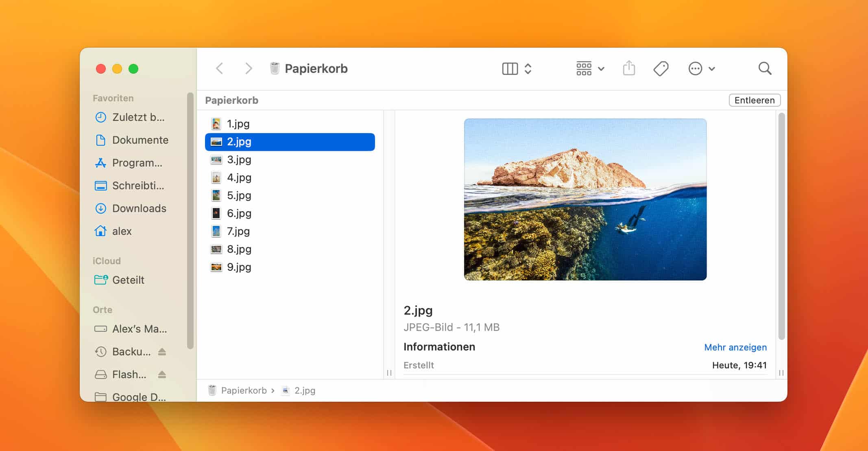Select Dokumente in the sidebar

point(140,140)
